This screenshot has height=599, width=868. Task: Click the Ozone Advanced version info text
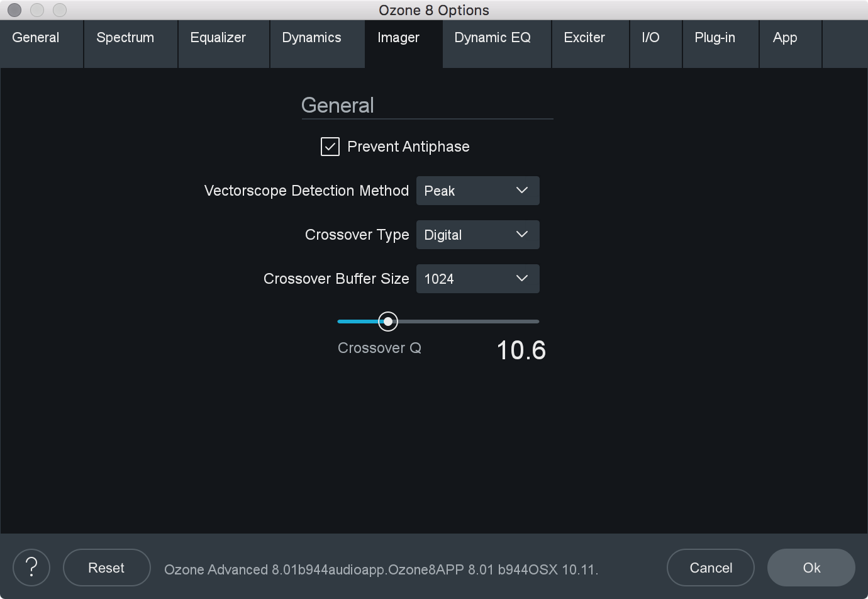381,569
